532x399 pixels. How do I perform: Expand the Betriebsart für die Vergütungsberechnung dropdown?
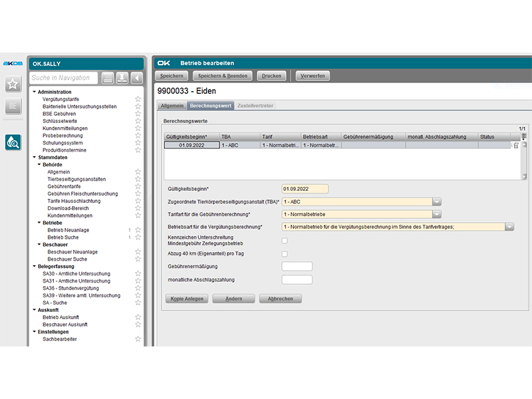click(509, 227)
